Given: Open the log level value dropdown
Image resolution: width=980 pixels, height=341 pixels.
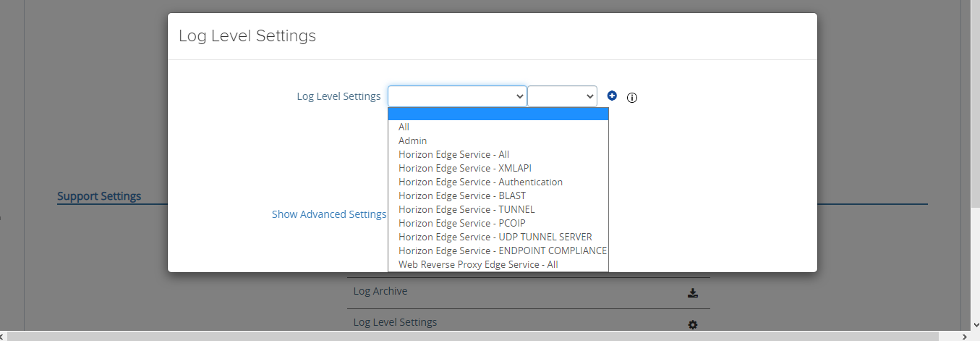Looking at the screenshot, I should 562,96.
